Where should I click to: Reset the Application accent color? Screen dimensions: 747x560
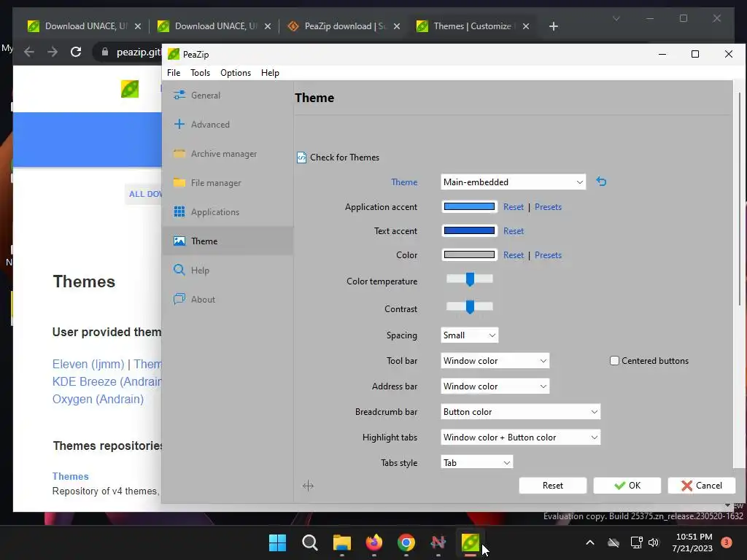coord(513,206)
